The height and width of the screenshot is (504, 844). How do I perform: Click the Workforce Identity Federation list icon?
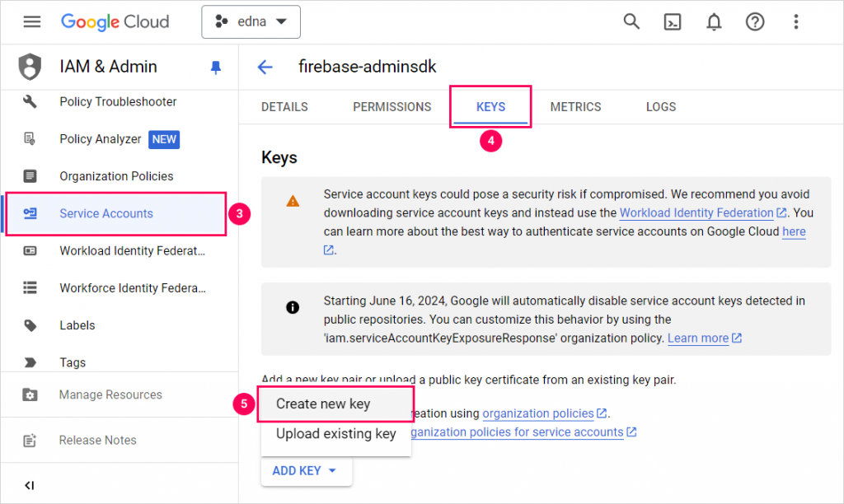(30, 287)
